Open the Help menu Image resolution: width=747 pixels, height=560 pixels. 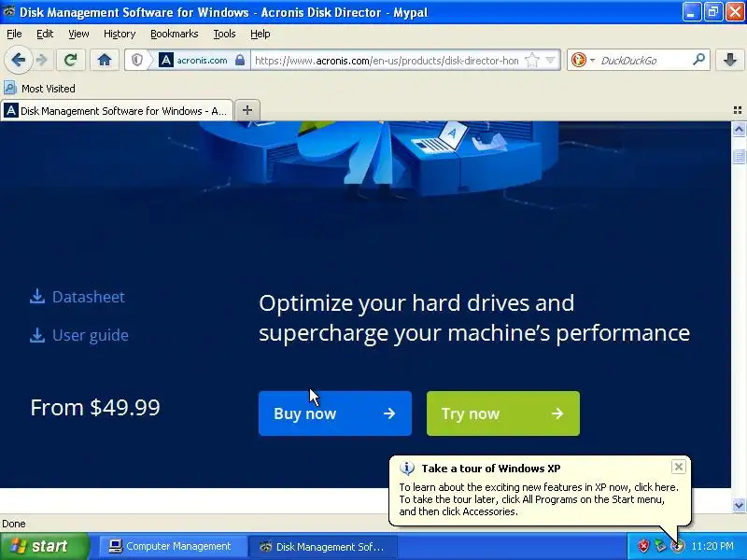[x=261, y=34]
